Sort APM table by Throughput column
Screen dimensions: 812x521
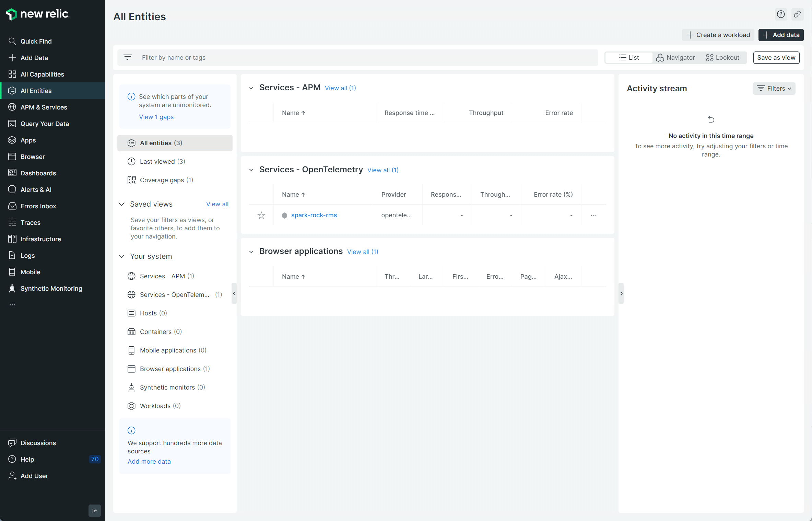coord(486,113)
